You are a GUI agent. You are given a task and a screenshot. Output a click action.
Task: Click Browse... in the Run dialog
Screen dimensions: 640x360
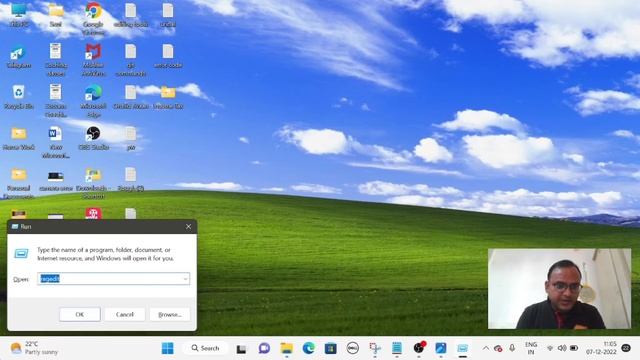[170, 314]
